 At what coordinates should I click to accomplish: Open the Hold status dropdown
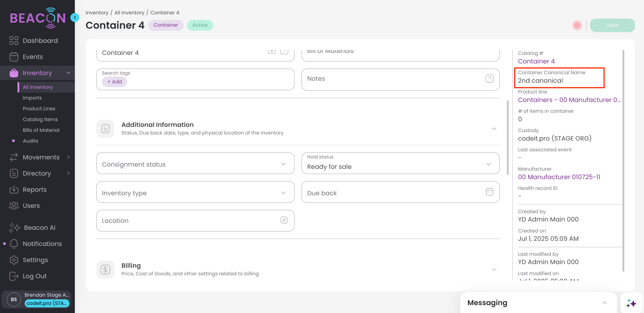(400, 164)
